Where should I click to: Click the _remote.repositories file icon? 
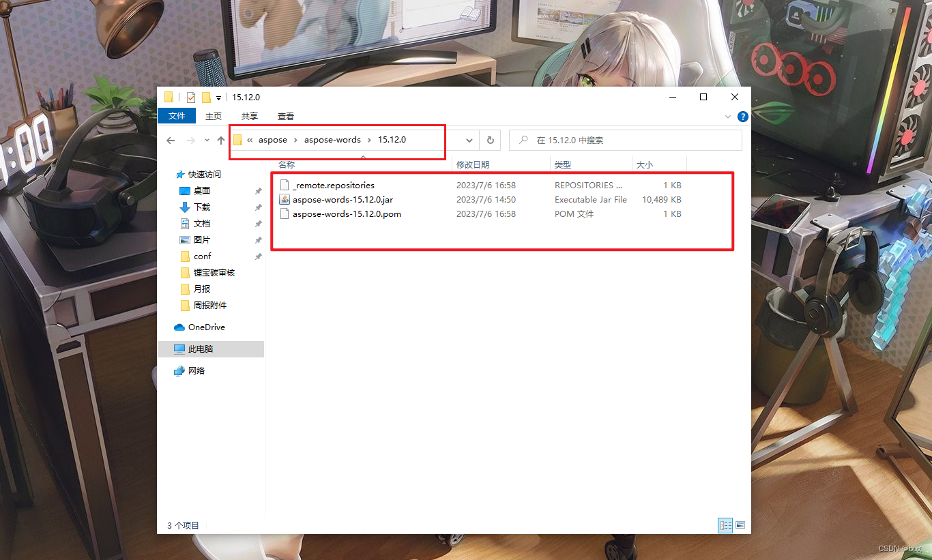(x=285, y=185)
